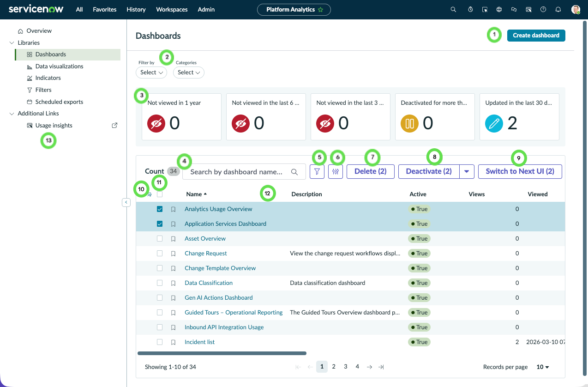Click search magnifier in dashboard name field
Screen dimensions: 588x387
coord(294,172)
